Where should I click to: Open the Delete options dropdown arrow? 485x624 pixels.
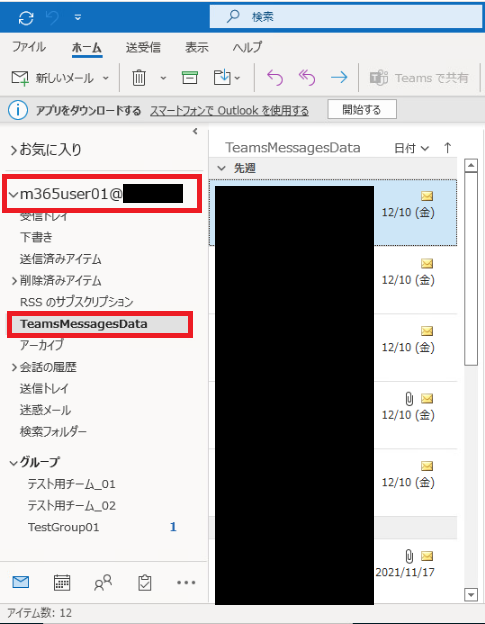[x=163, y=78]
